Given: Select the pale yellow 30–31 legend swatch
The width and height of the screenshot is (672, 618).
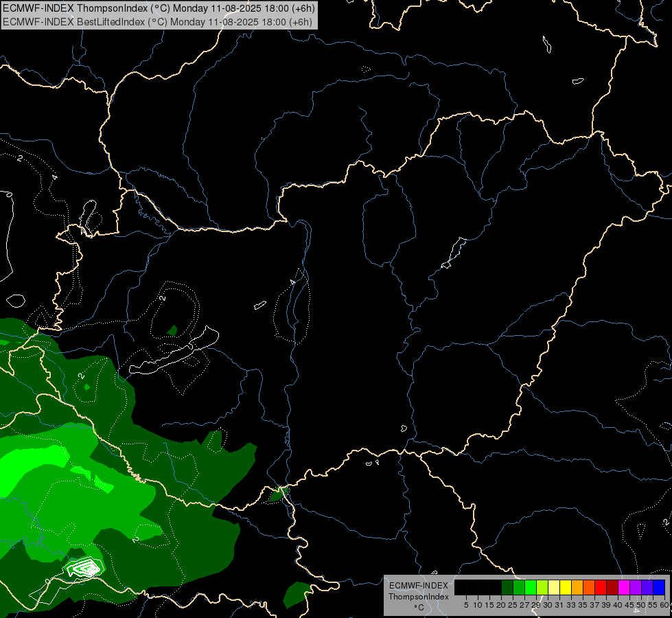Looking at the screenshot, I should pos(554,587).
